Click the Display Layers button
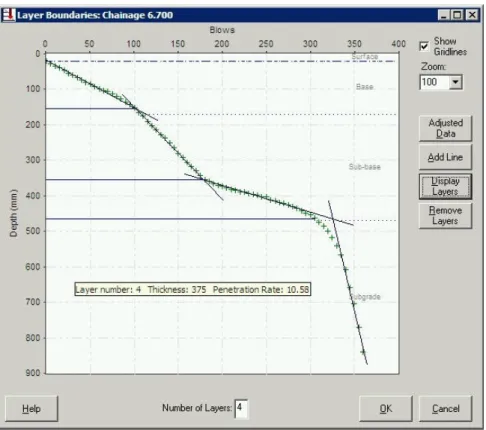Viewport: 486px width, 430px height. point(445,186)
